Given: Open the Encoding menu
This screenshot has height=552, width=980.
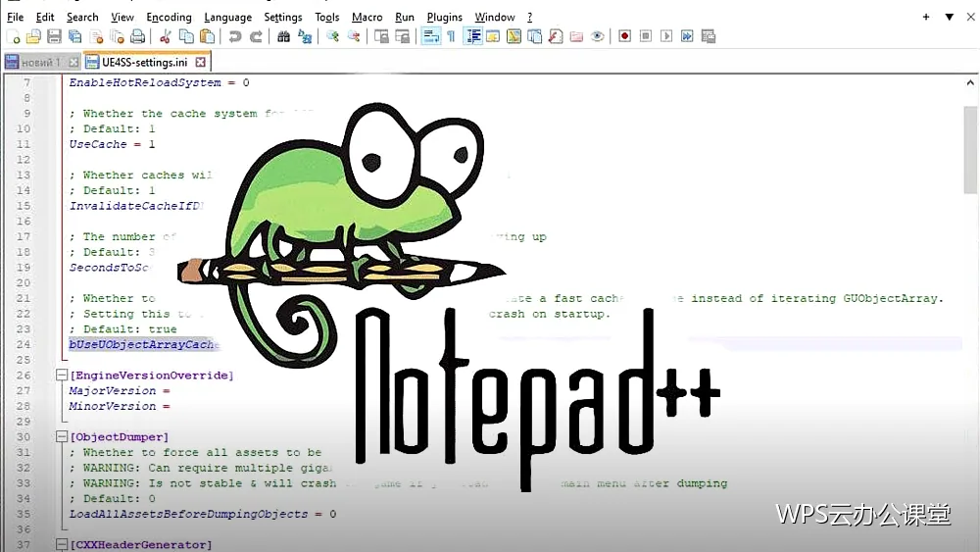Looking at the screenshot, I should pyautogui.click(x=169, y=17).
